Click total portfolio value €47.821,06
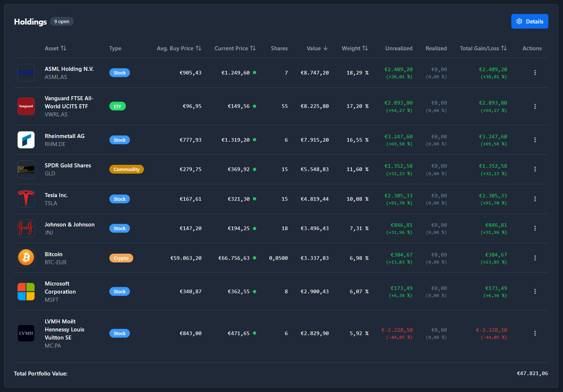 [533, 373]
